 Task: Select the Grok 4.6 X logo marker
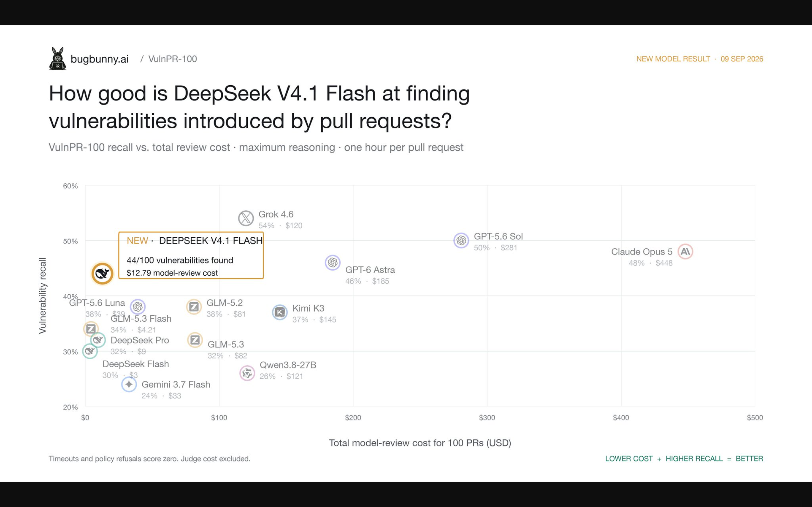(246, 218)
